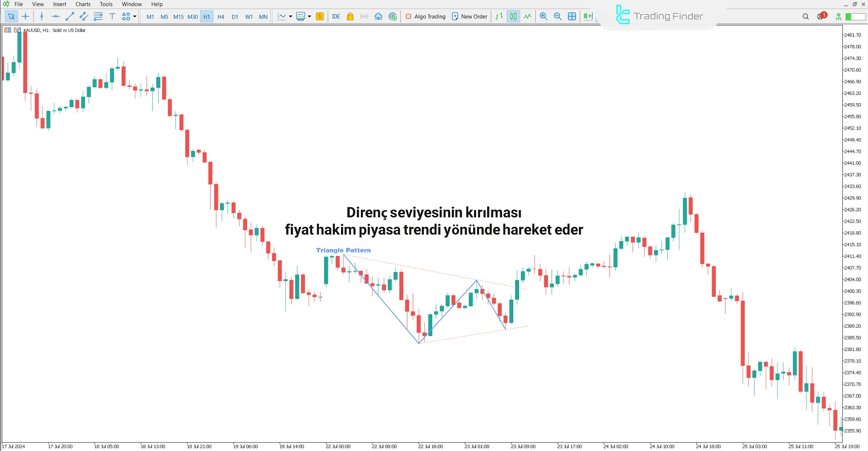The height and width of the screenshot is (451, 868).
Task: Select the Crosshair tool
Action: [x=25, y=16]
